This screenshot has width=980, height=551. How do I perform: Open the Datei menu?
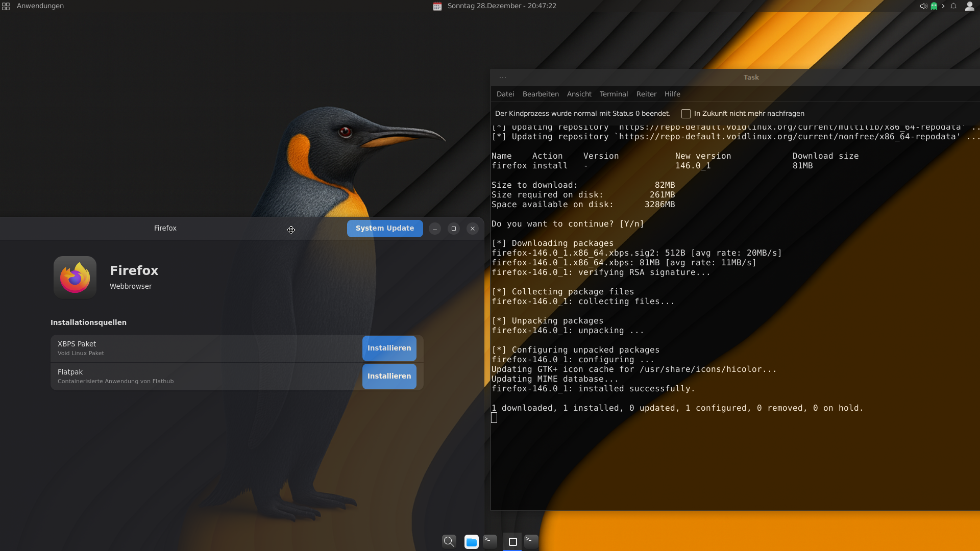(x=505, y=94)
